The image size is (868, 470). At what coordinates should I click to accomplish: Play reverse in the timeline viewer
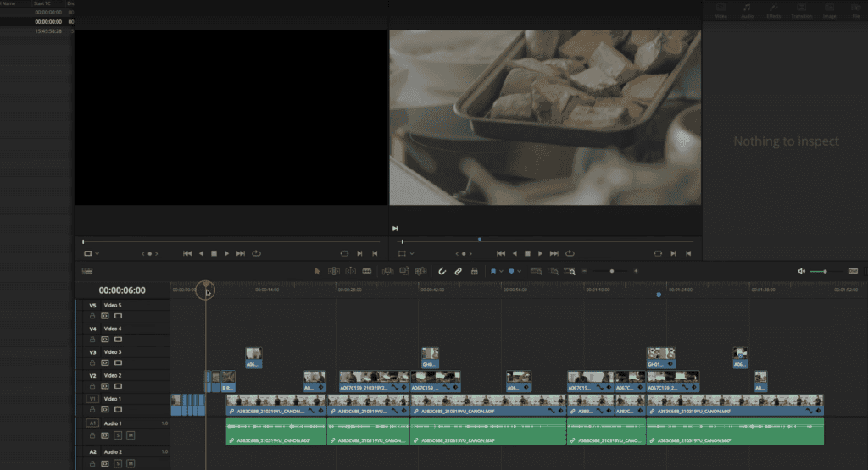515,253
